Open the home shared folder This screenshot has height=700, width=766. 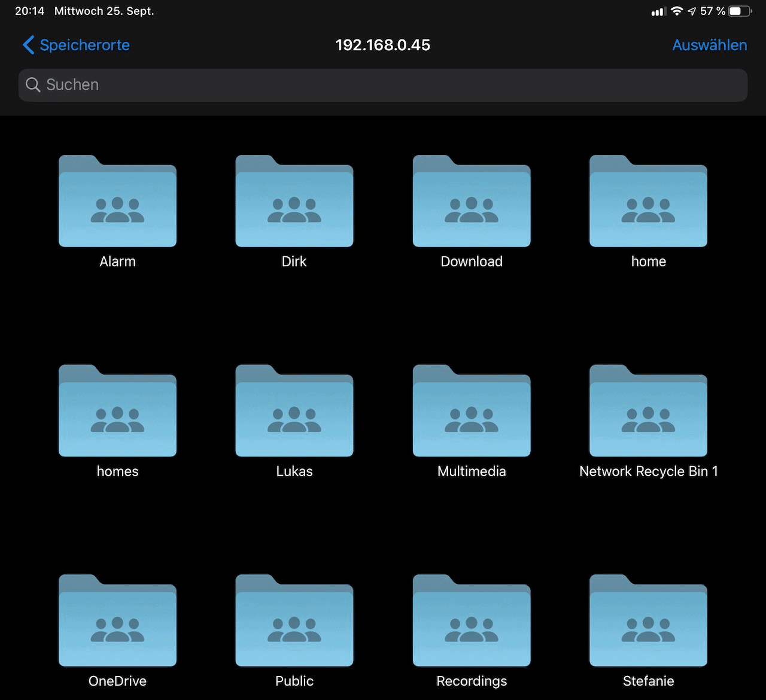648,202
